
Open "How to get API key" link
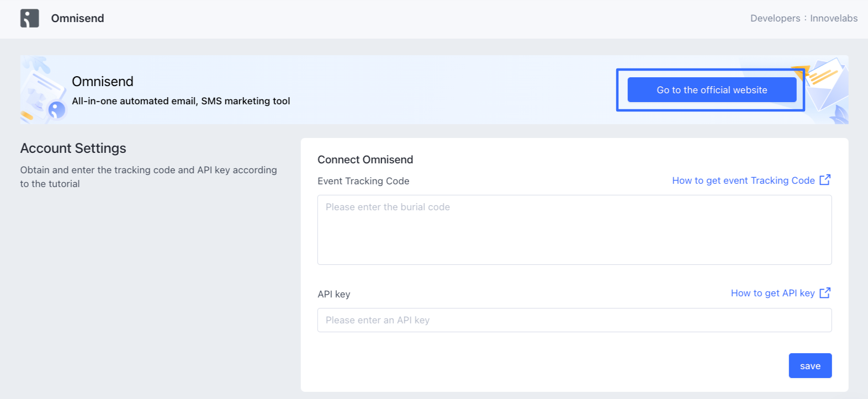pos(772,293)
